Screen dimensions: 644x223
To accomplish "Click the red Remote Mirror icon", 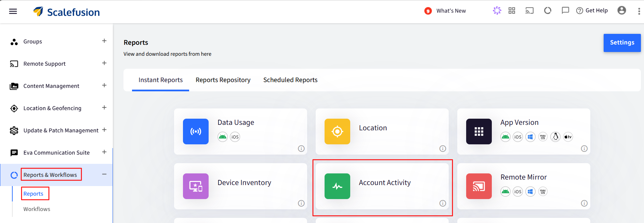I will click(x=479, y=186).
